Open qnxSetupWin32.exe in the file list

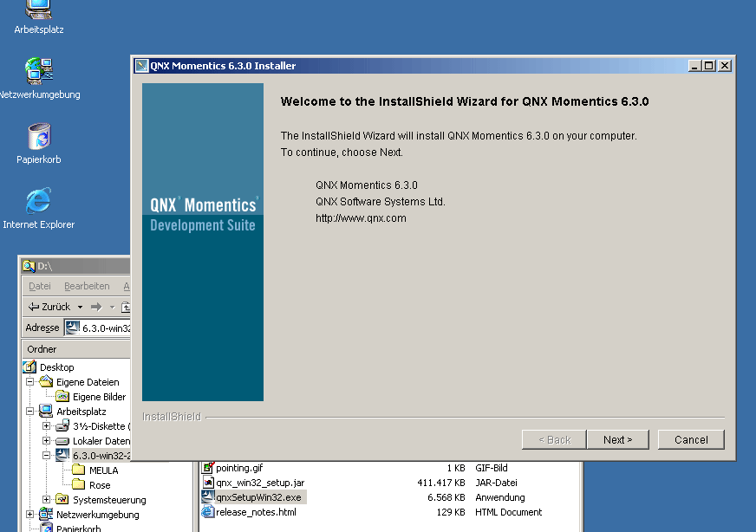click(258, 496)
